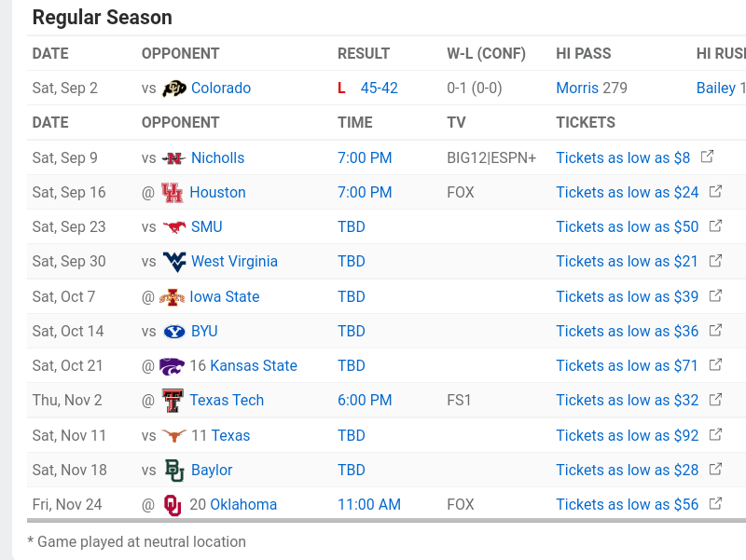
Task: Click the Iowa State Cyclones logo
Action: point(173,297)
